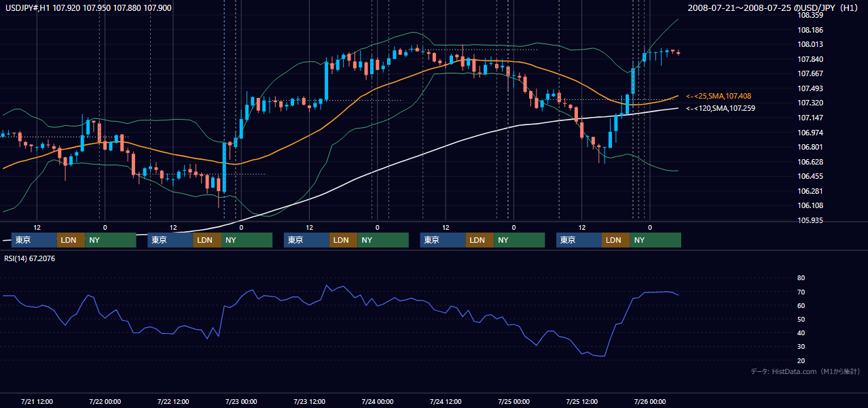Select the 106.628 price axis value
Viewport: 868px width, 408px height.
(810, 161)
